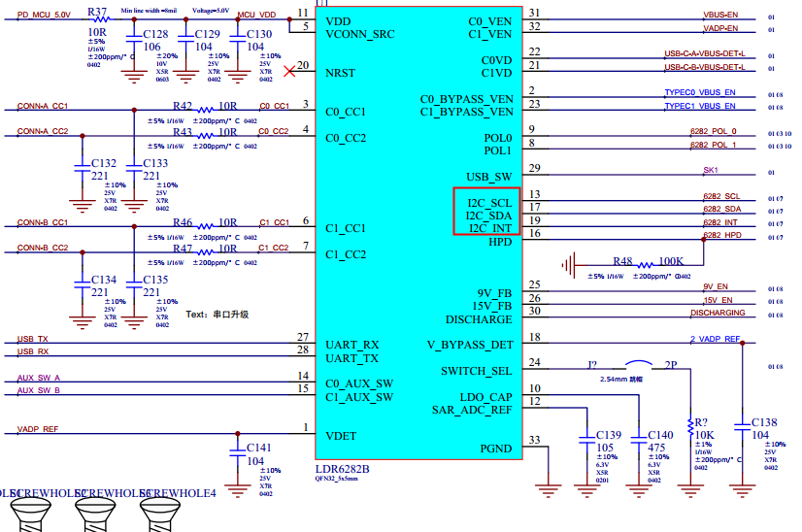The image size is (802, 532).
Task: Select capacitor C138 symbol
Action: coord(742,426)
